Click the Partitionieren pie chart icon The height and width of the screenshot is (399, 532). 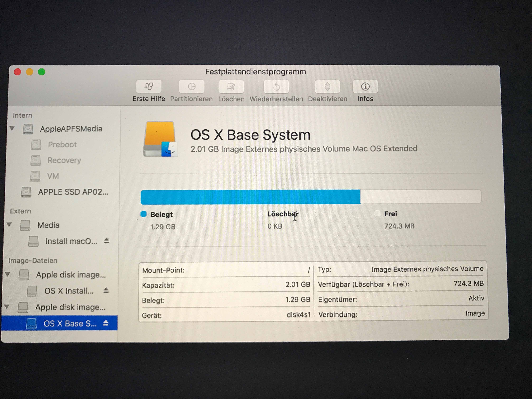click(x=191, y=87)
